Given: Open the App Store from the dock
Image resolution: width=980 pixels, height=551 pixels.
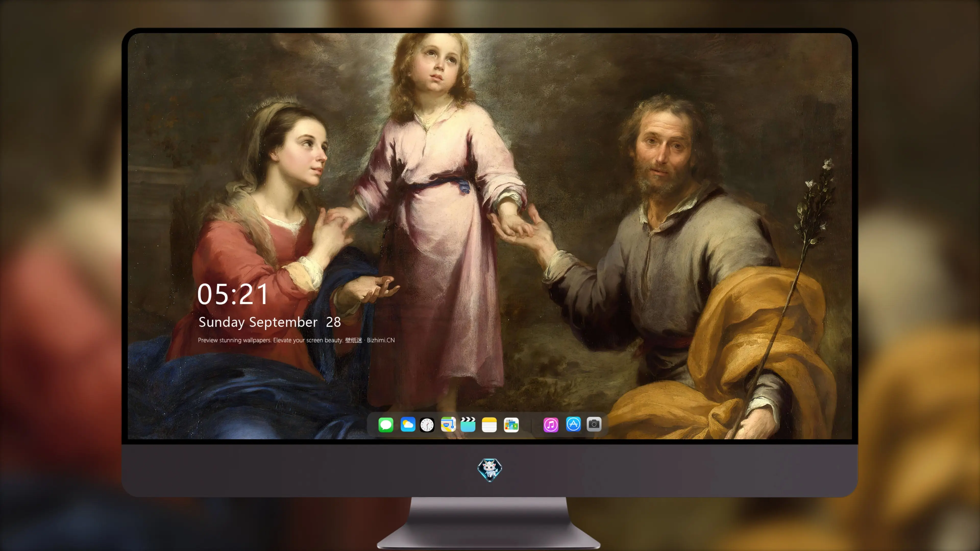Looking at the screenshot, I should (x=573, y=424).
